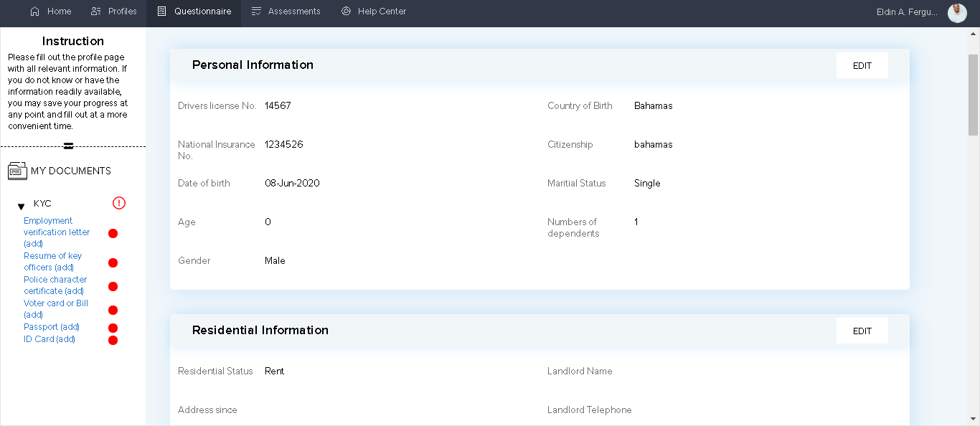Edit the Personal Information section
Viewport: 980px width, 426px height.
(x=862, y=65)
